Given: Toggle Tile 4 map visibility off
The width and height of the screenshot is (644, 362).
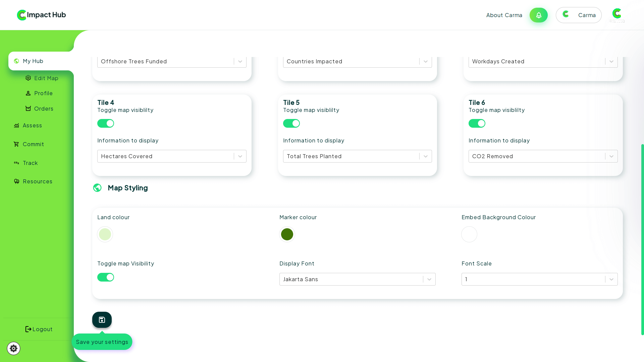Looking at the screenshot, I should coord(106,123).
